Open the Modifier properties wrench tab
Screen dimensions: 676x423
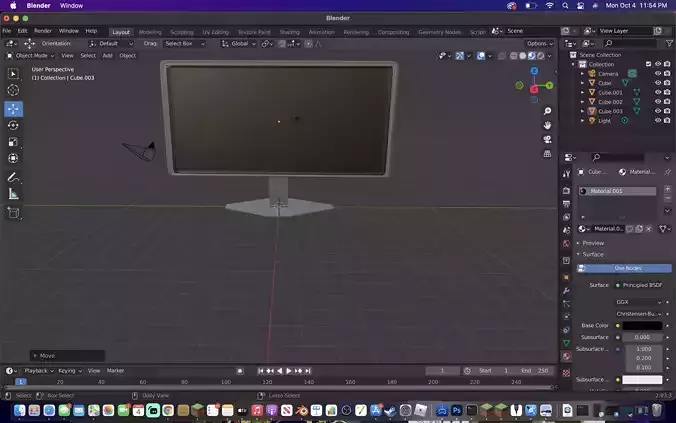(566, 291)
